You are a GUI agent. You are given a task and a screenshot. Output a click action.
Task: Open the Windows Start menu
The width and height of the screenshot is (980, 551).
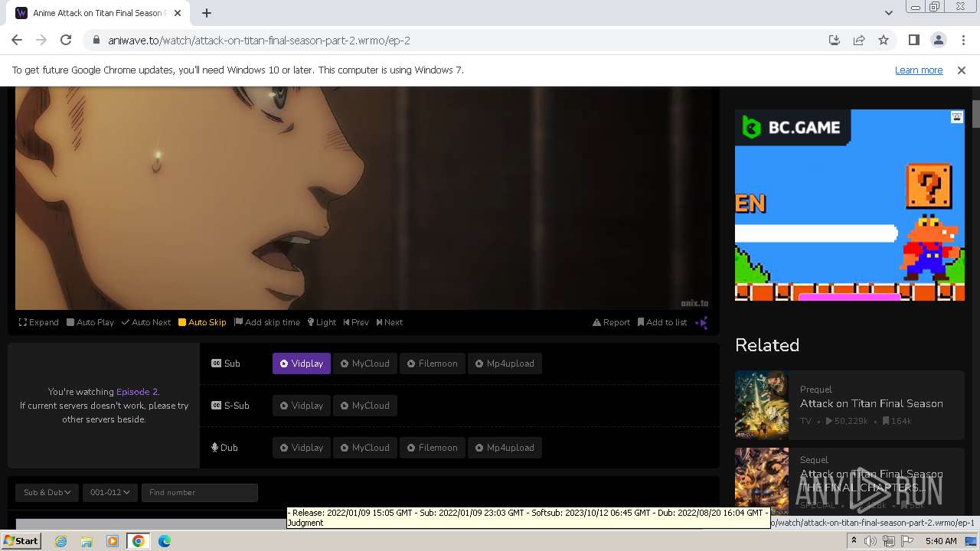click(x=21, y=541)
